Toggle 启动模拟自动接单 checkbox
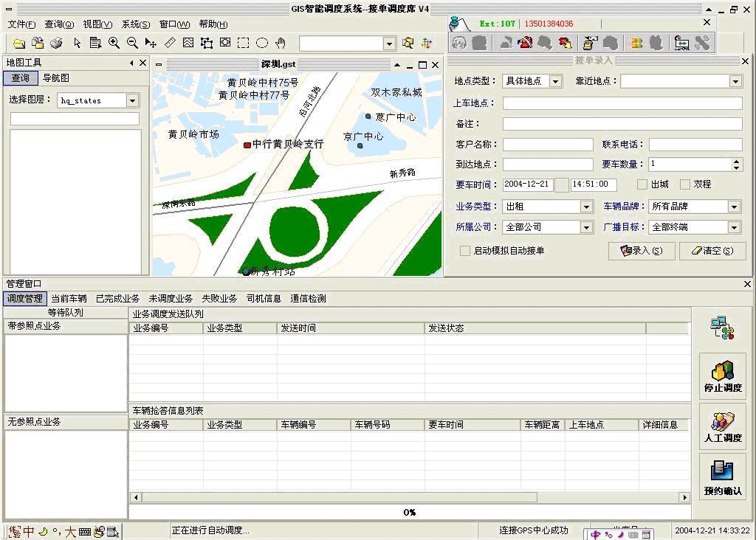Viewport: 756px width, 540px height. [465, 251]
